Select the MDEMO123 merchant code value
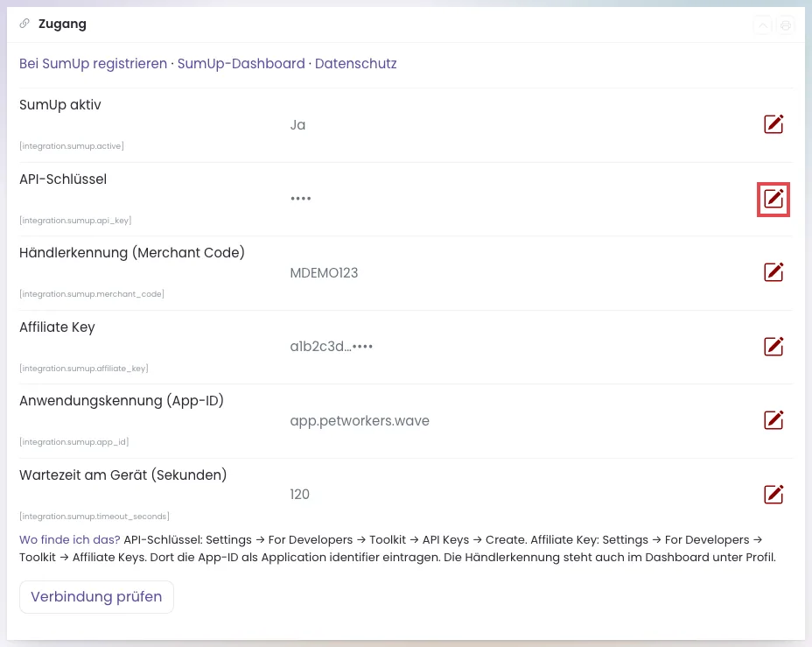The width and height of the screenshot is (812, 647). [x=324, y=273]
